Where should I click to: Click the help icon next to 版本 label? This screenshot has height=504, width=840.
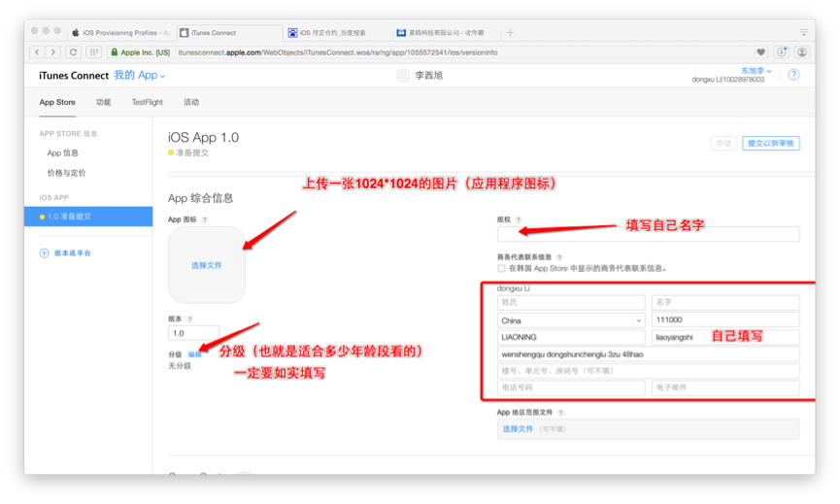189,319
